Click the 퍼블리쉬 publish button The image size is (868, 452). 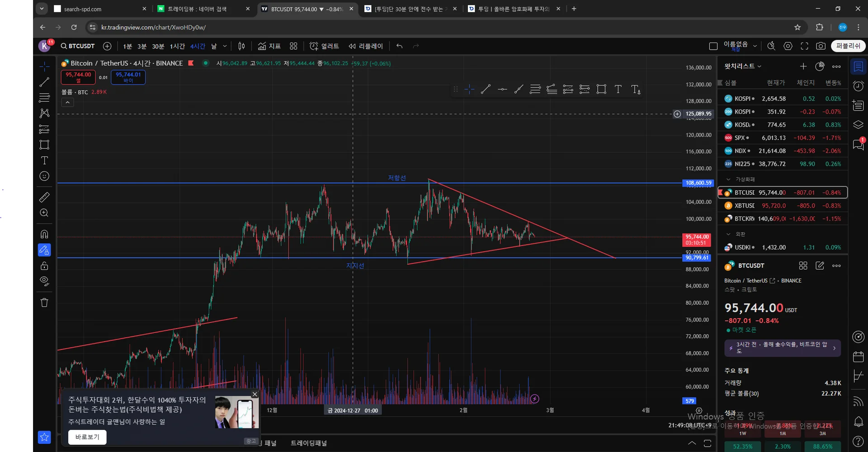(848, 46)
